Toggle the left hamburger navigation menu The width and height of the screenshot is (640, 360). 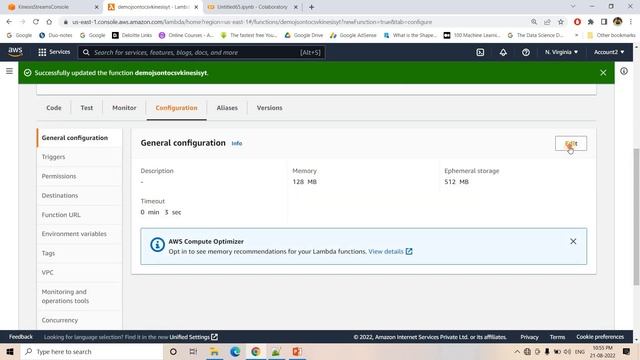click(9, 71)
